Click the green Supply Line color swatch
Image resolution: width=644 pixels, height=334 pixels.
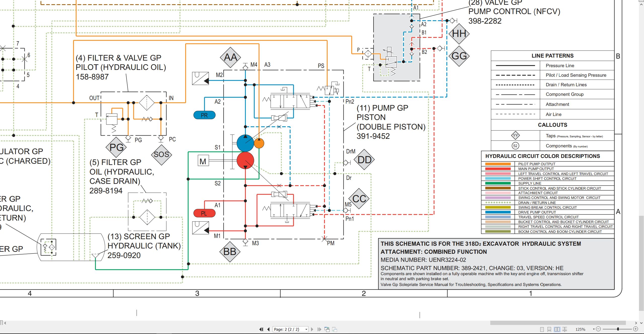coord(498,183)
